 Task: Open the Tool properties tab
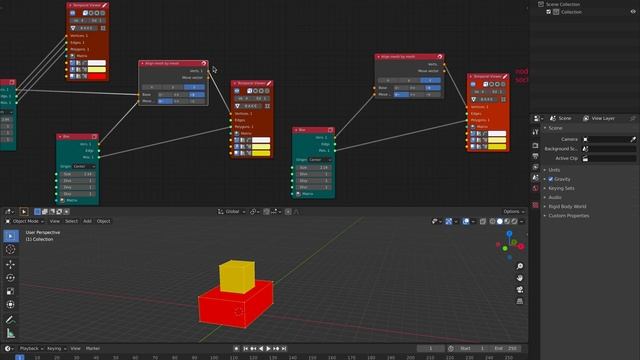[x=536, y=132]
